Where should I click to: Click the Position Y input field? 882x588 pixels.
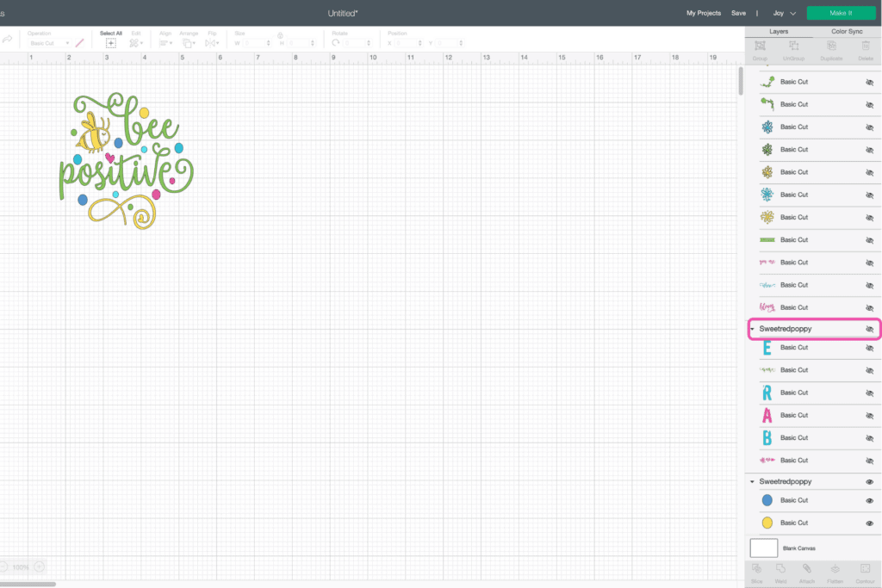click(x=449, y=43)
